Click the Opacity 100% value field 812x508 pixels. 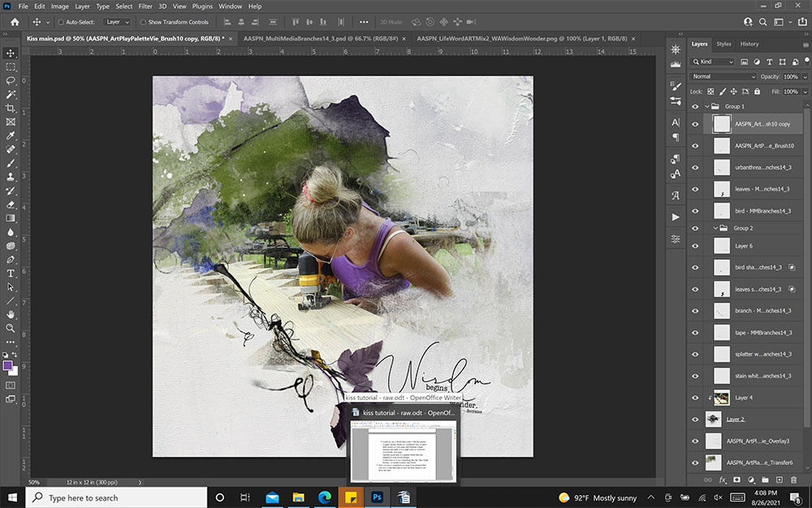point(791,76)
